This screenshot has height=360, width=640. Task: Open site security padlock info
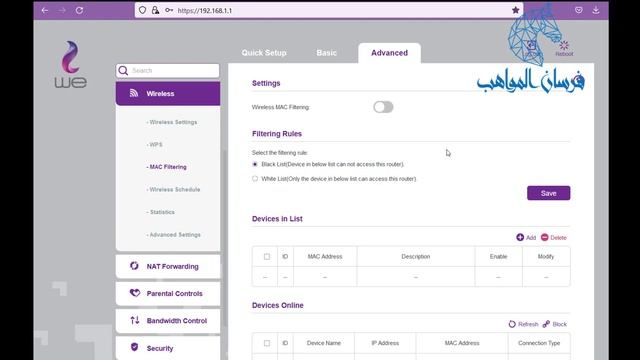155,10
